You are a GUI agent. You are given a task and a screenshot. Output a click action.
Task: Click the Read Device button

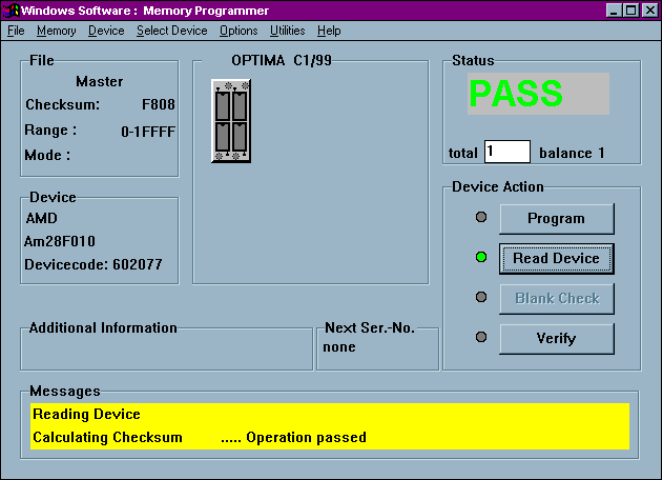point(556,258)
